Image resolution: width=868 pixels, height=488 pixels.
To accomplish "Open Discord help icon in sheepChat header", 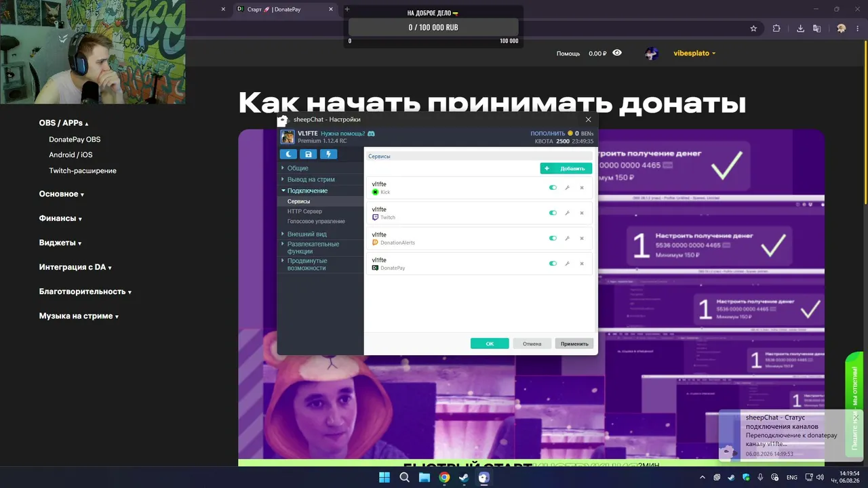I will 372,134.
